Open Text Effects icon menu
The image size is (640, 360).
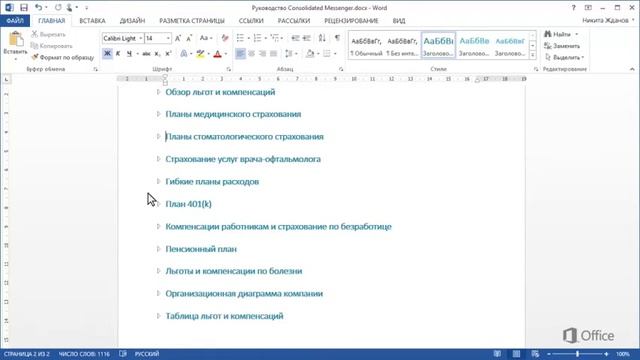pyautogui.click(x=184, y=53)
